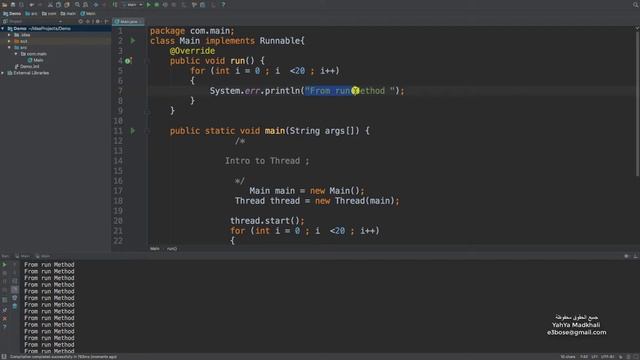The height and width of the screenshot is (360, 640).
Task: Click the Undo toolbar arrow
Action: pos(31,4)
